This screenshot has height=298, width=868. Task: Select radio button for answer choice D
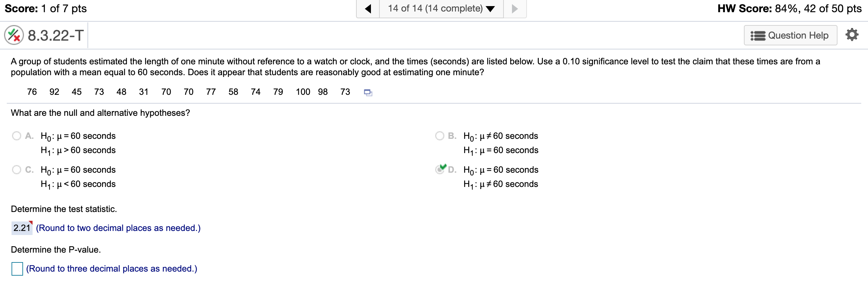pyautogui.click(x=439, y=170)
